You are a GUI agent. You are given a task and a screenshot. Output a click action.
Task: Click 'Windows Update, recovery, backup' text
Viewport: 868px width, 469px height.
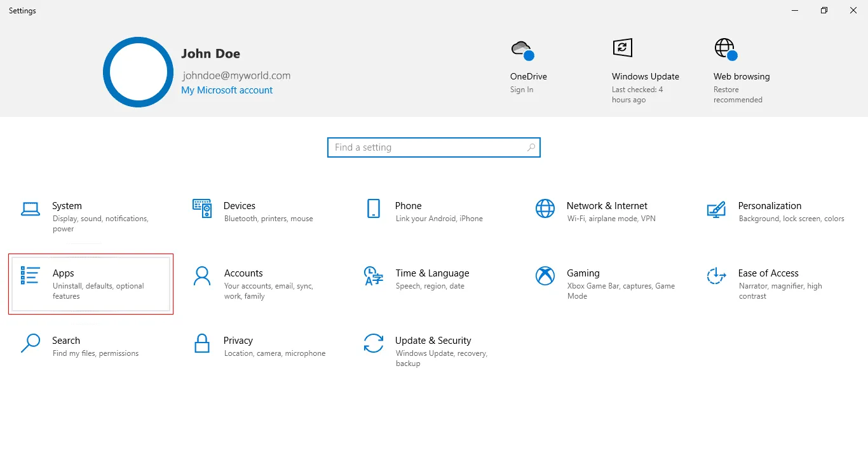[442, 358]
